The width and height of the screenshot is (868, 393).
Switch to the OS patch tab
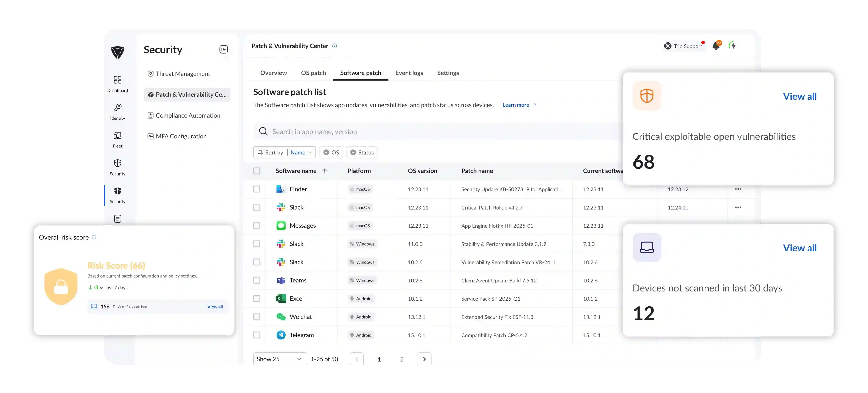tap(313, 73)
